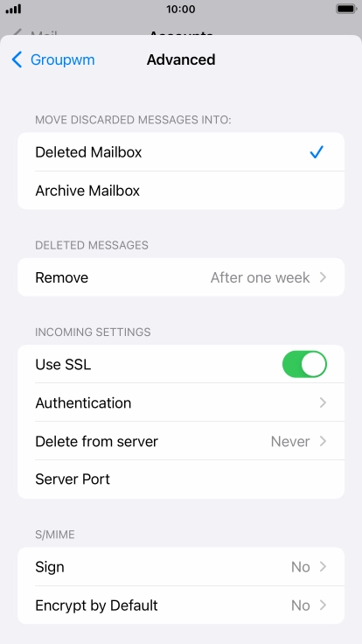Open Encrypt by Default setting
This screenshot has height=644, width=362.
click(181, 605)
